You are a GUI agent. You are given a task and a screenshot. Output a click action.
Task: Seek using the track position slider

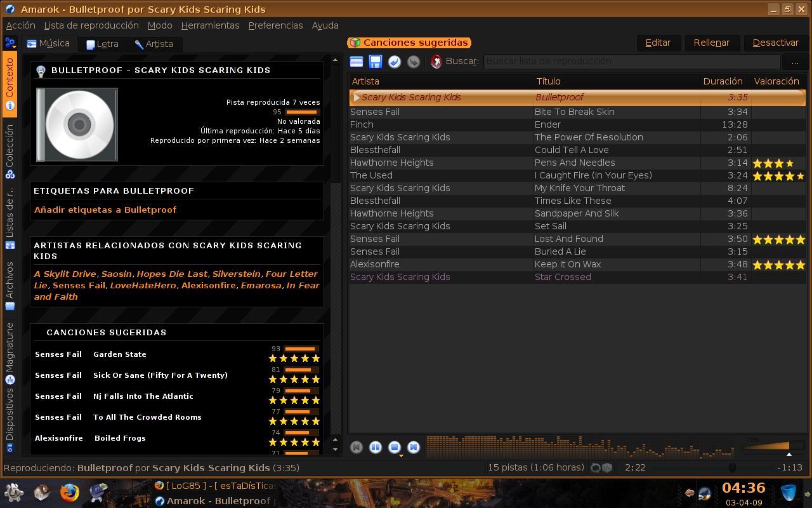(x=714, y=467)
